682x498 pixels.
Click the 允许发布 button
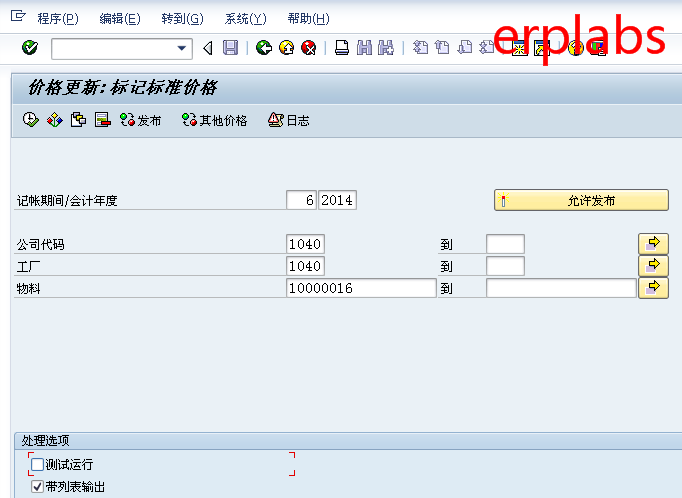(x=581, y=200)
